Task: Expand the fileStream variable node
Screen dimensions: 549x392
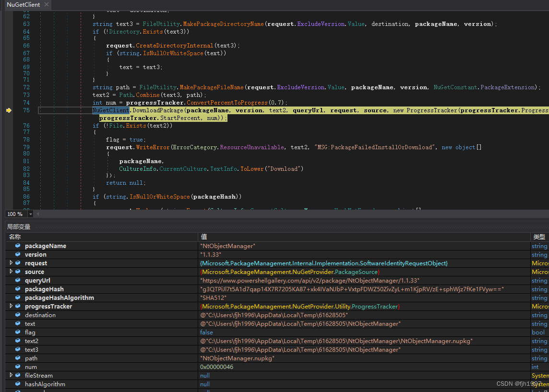Action: pos(11,375)
